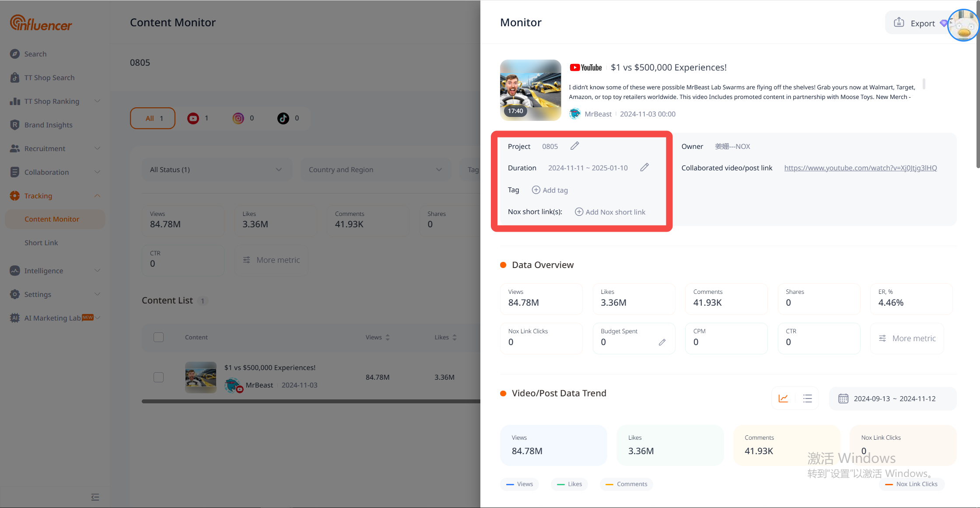The image size is (980, 508).
Task: Switch to list view of trend data
Action: (807, 399)
